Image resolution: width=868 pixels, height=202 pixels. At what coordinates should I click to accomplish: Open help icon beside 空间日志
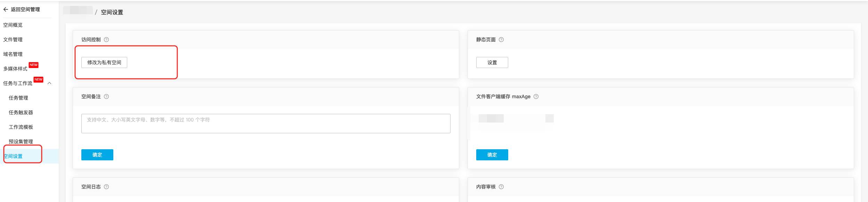pos(106,187)
